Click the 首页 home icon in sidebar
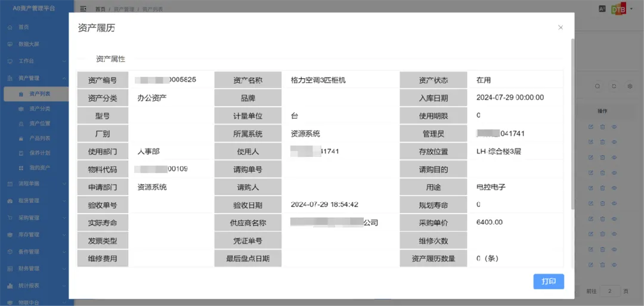This screenshot has width=644, height=306. tap(10, 27)
